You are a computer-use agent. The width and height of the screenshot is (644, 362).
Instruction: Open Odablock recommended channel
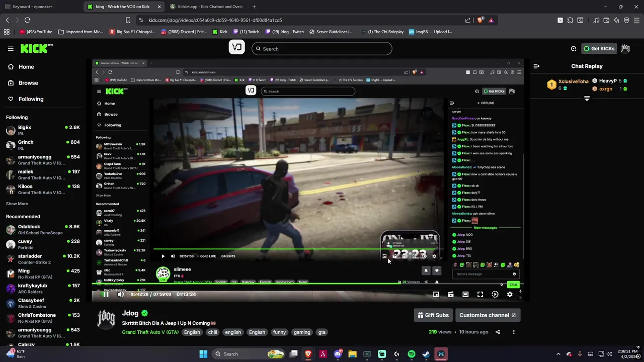tap(43, 229)
